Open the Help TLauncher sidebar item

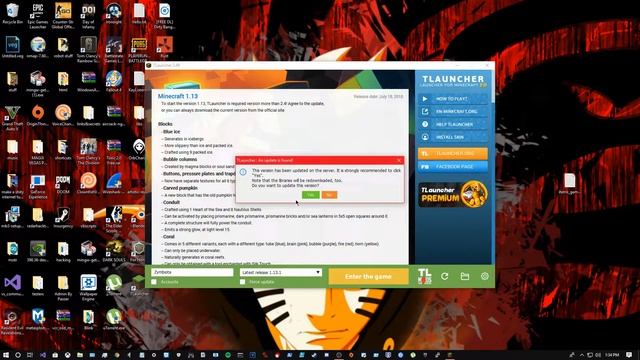(453, 124)
